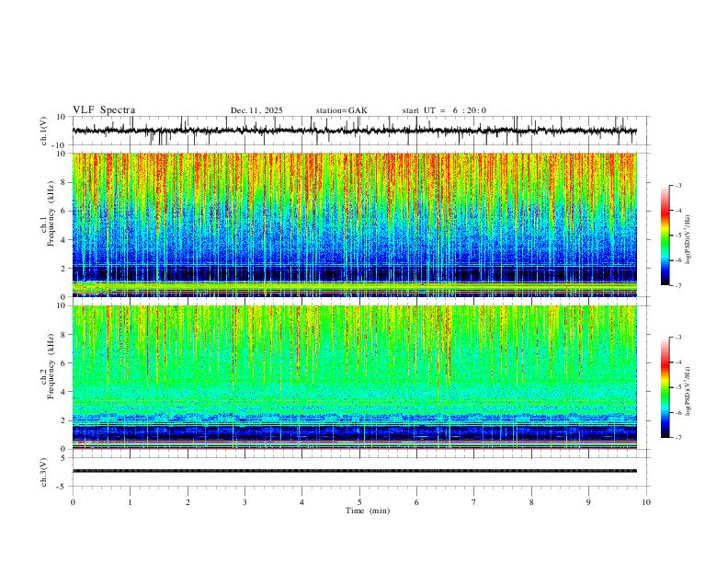This screenshot has height=563, width=728.
Task: Click time axis tick label "4" in minutes
Action: (x=301, y=502)
